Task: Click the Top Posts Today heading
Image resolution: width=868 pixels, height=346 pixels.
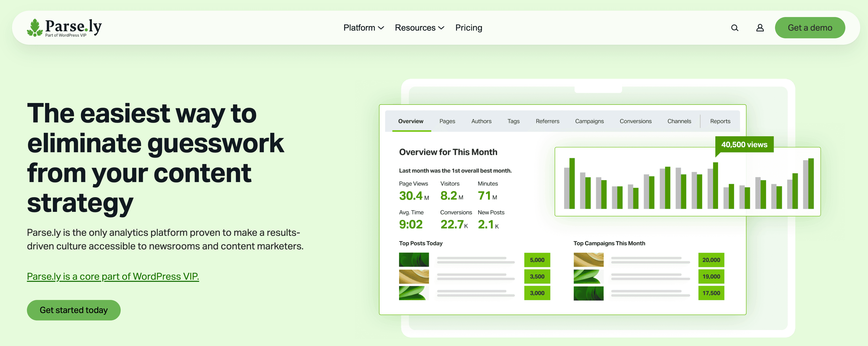Action: coord(420,243)
